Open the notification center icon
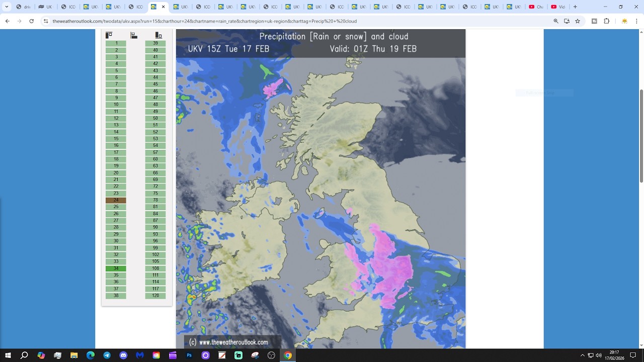Viewport: 644px width, 362px height. click(633, 355)
